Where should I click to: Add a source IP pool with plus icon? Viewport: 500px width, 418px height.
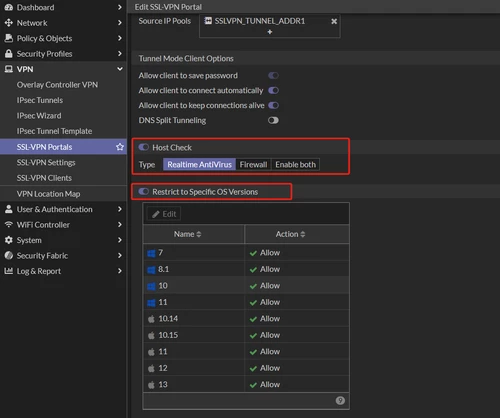coord(270,32)
